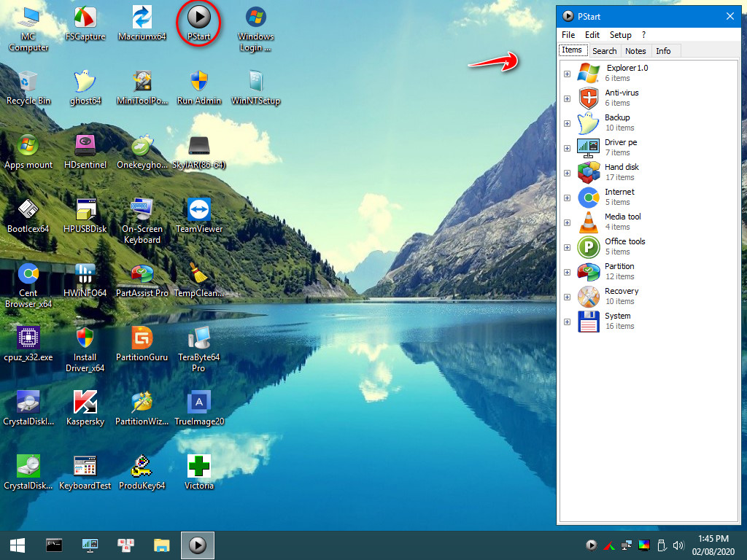Expand the Internet group

click(x=567, y=198)
